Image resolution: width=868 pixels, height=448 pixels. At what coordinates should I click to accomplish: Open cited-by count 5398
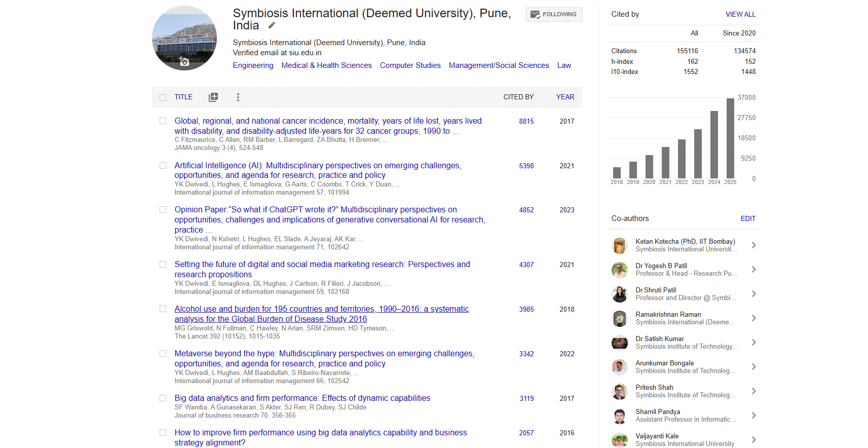[x=526, y=166]
